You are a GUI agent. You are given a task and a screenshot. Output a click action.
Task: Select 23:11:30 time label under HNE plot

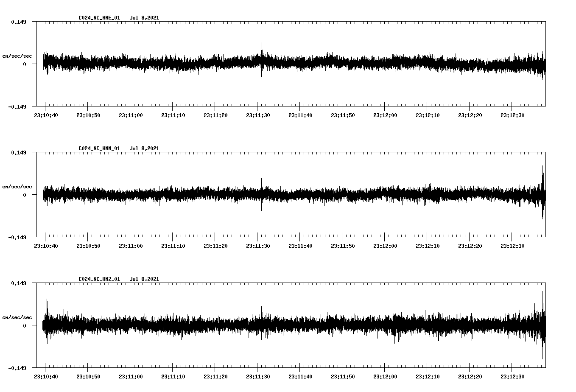258,115
